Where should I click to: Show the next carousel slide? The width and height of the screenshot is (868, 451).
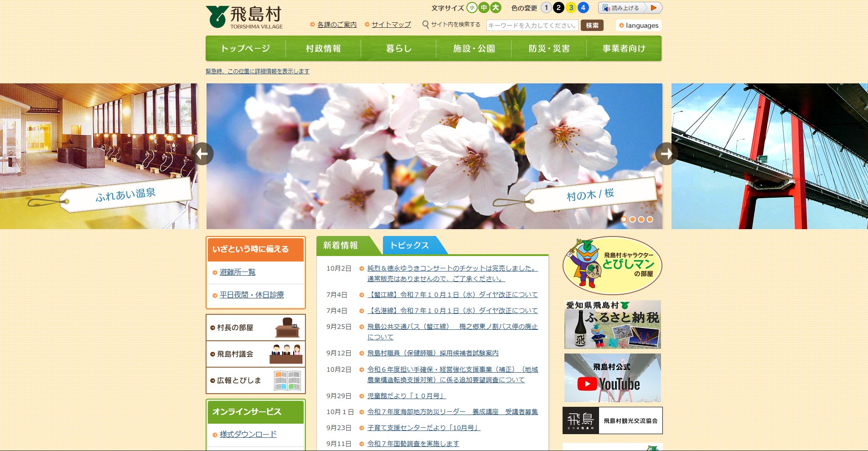pyautogui.click(x=666, y=154)
